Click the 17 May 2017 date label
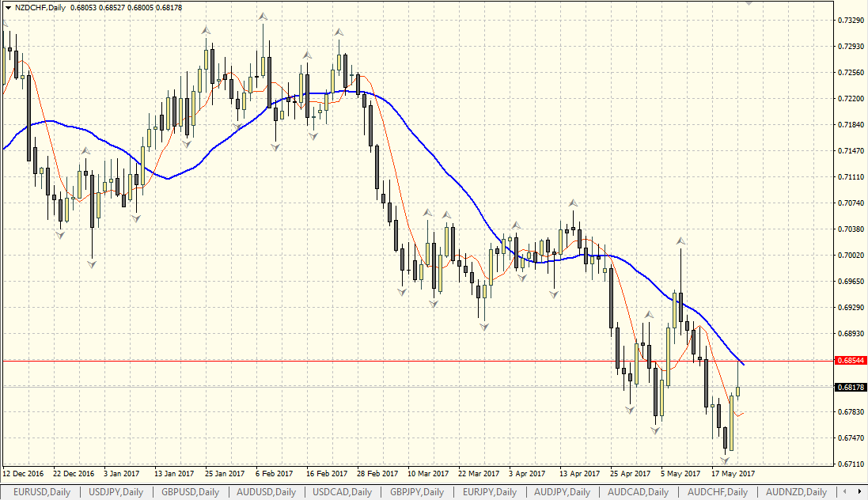868x500 pixels. point(733,474)
